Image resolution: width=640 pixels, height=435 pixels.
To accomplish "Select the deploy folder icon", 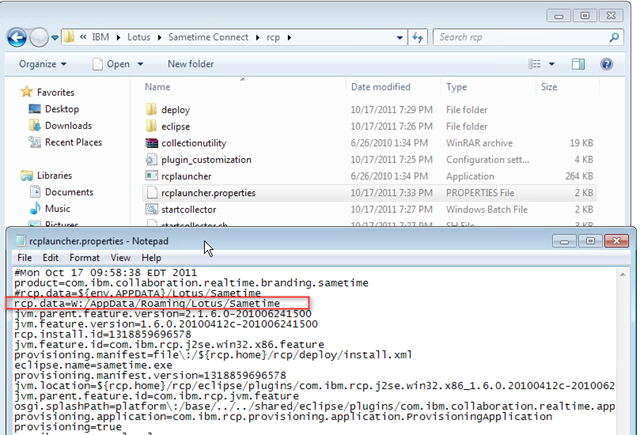I will point(151,109).
